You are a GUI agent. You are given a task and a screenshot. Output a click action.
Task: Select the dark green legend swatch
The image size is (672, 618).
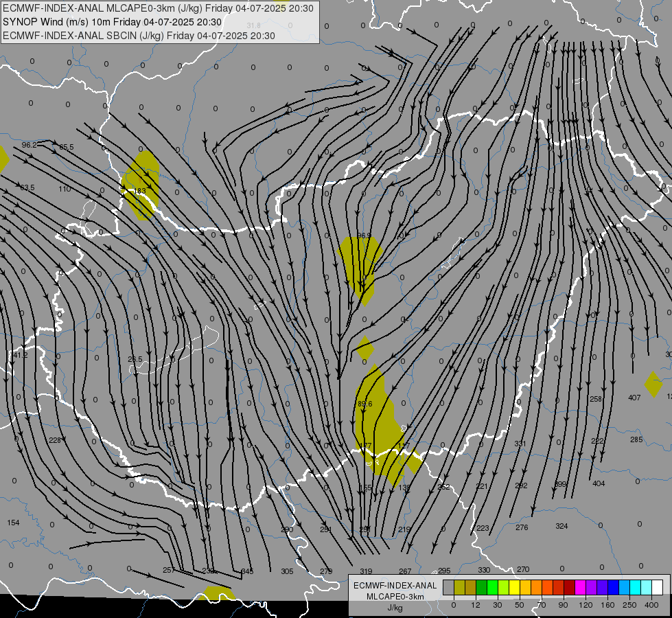[x=482, y=588]
